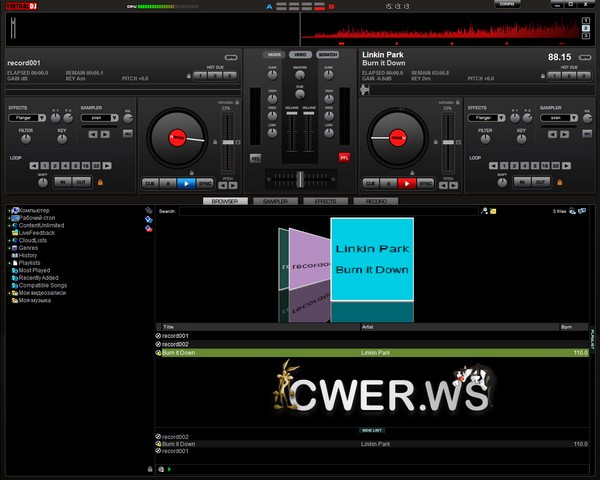Click the VIDEO mixer mode button
The image size is (600, 480).
300,53
